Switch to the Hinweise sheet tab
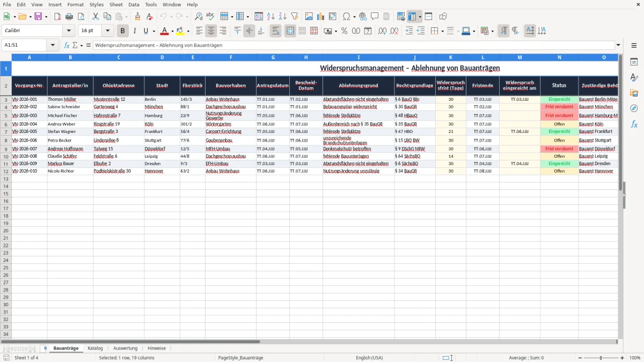This screenshot has height=362, width=644. pos(157,349)
